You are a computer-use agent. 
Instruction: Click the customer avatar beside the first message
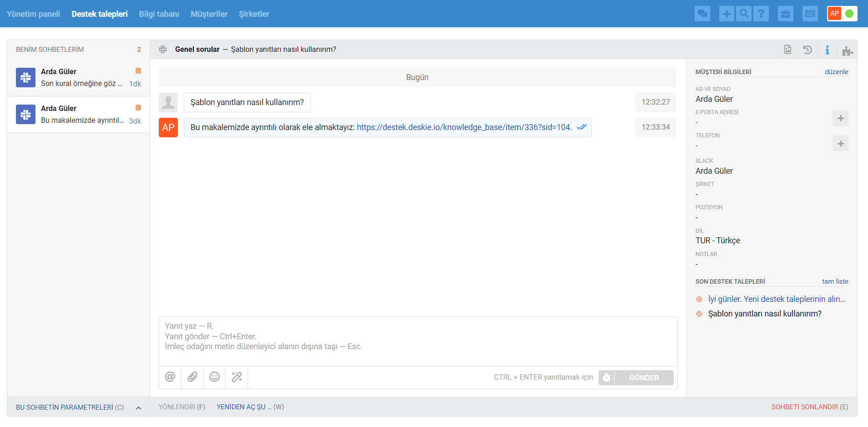168,102
